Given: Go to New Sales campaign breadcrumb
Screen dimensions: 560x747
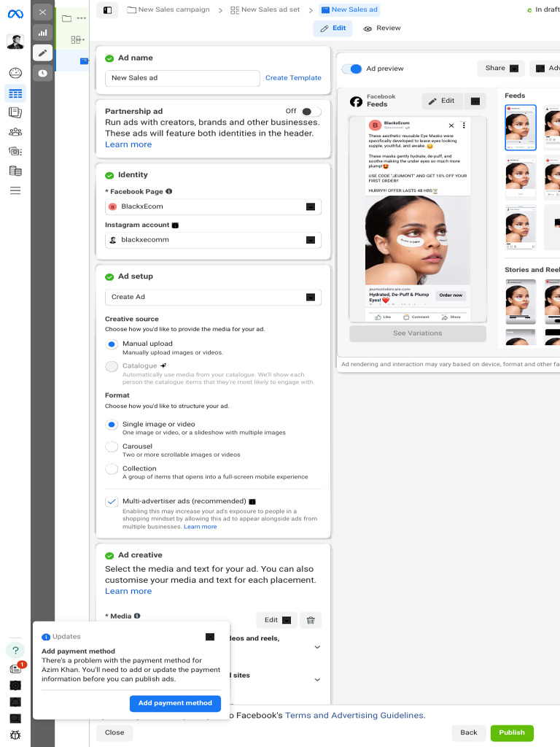Looking at the screenshot, I should pyautogui.click(x=168, y=9).
